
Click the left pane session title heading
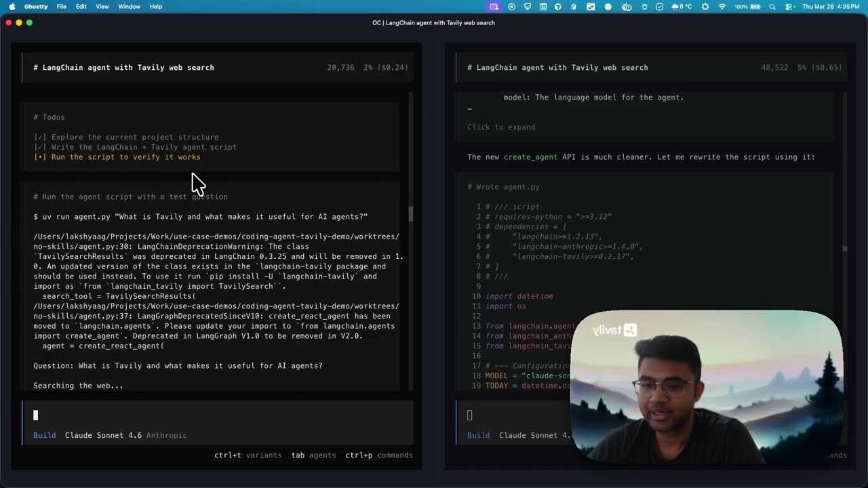pyautogui.click(x=123, y=67)
